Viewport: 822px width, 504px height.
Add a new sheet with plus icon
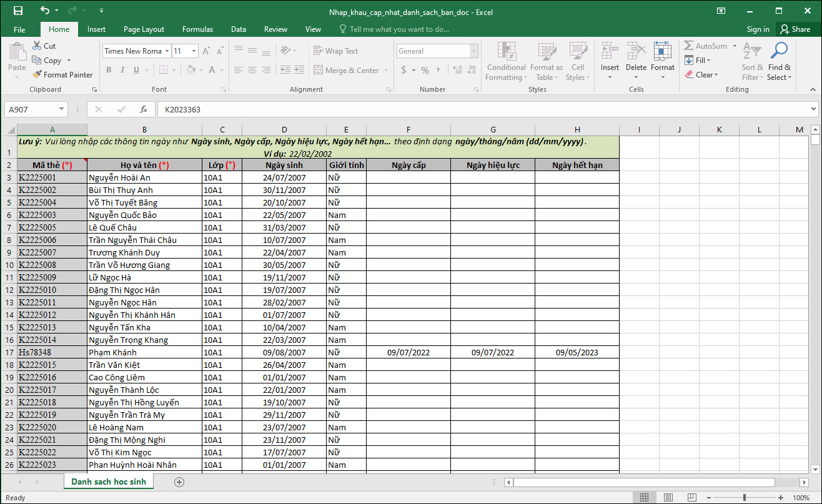[179, 482]
